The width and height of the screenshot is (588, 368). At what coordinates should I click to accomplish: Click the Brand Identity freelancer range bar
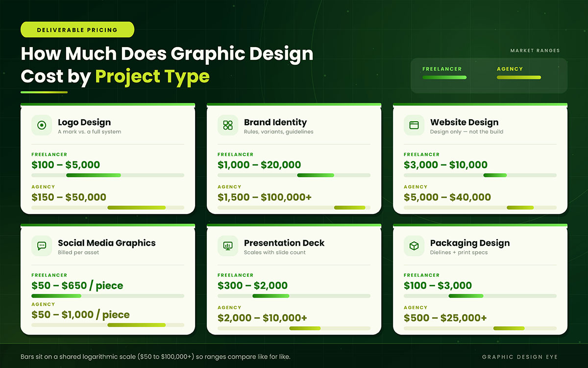click(x=316, y=175)
